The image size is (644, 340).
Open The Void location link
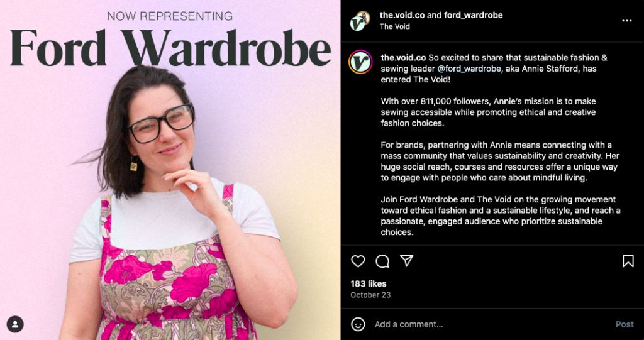tap(395, 26)
